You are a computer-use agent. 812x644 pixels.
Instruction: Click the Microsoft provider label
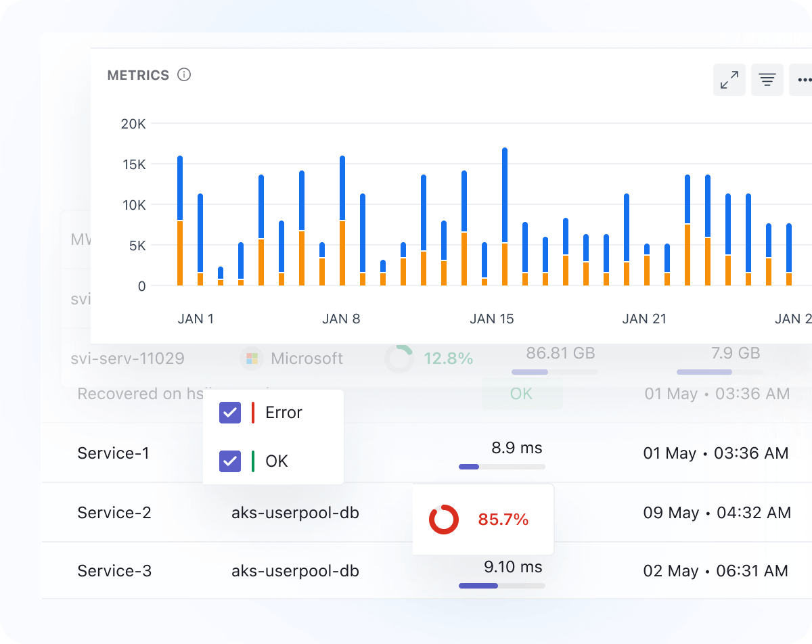[307, 359]
